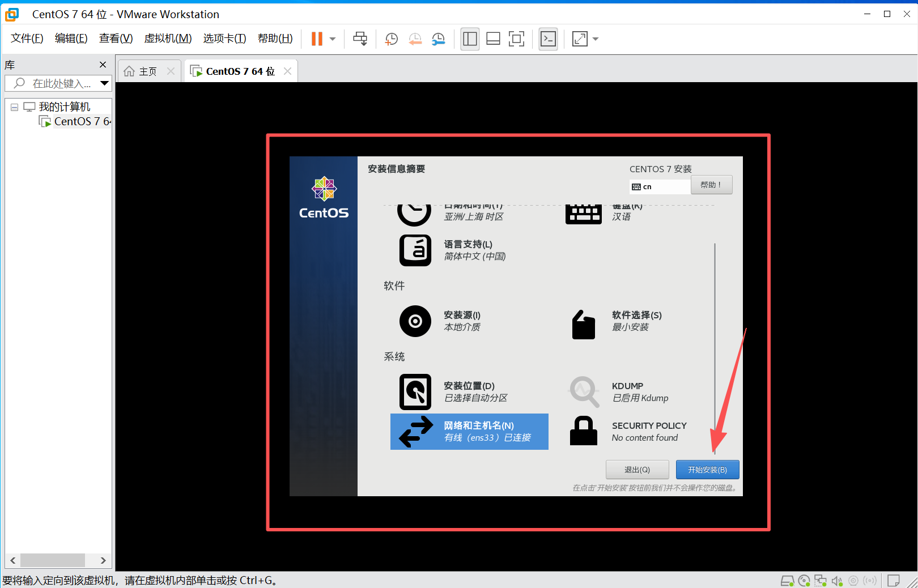The height and width of the screenshot is (588, 918).
Task: Take a snapshot of the virtual machine
Action: [x=392, y=39]
